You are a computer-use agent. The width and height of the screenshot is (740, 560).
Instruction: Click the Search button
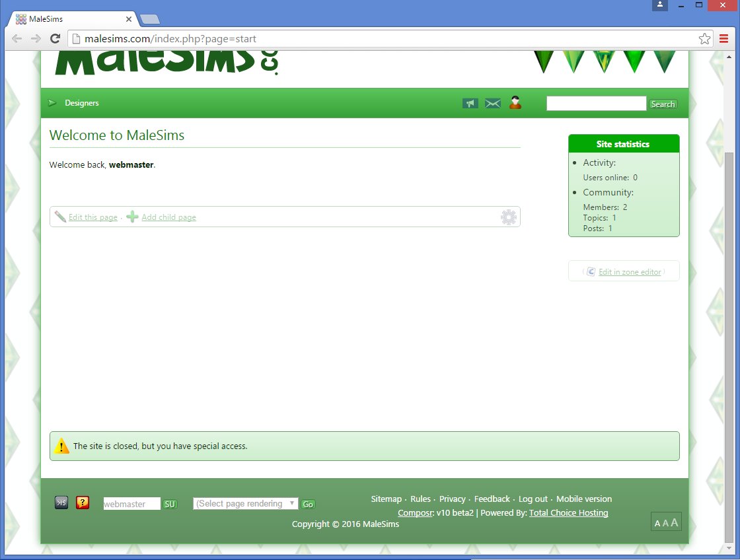(663, 104)
